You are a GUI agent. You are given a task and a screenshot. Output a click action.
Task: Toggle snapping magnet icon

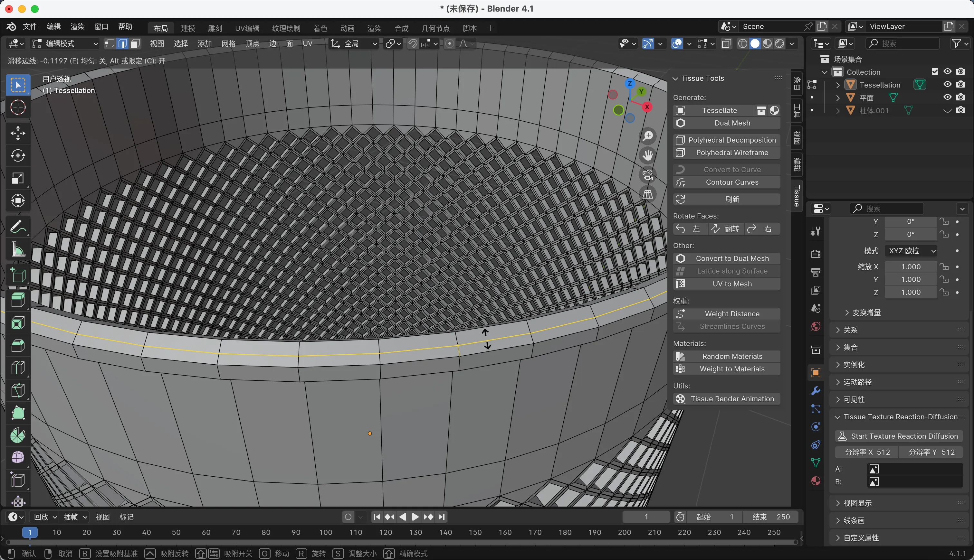click(413, 43)
